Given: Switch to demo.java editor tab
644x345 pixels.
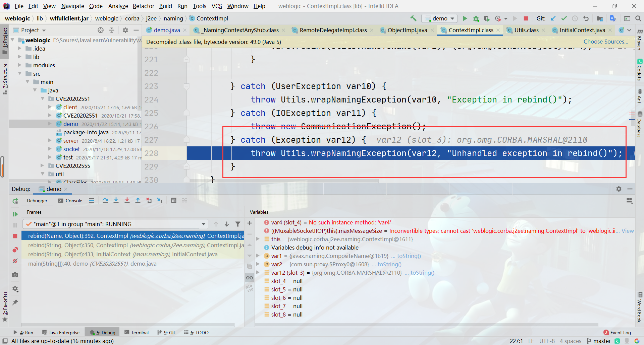Looking at the screenshot, I should (167, 30).
